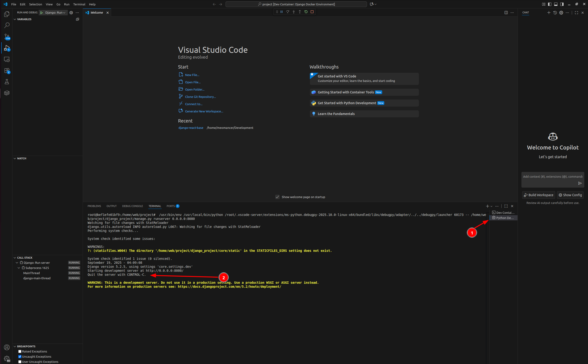
Task: Collapse the Call Stack section
Action: point(15,258)
